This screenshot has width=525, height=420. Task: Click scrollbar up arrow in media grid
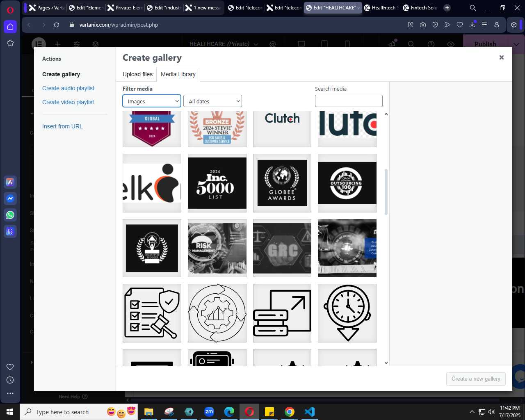click(x=386, y=114)
